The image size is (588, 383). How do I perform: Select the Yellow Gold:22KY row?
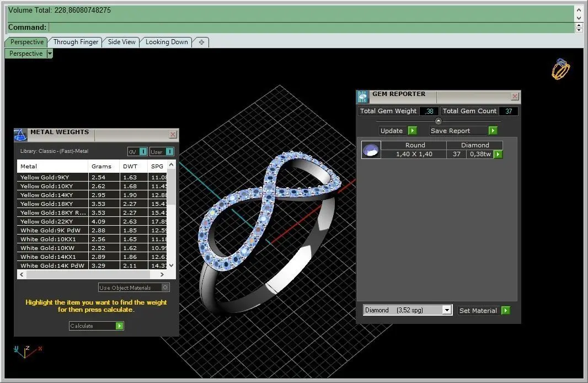pyautogui.click(x=92, y=221)
